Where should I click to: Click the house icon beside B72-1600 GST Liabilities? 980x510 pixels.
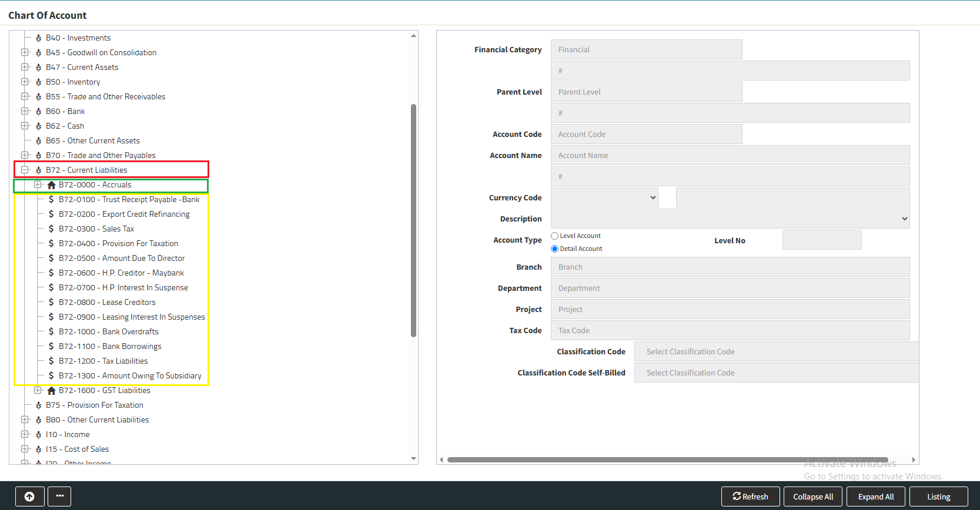(x=51, y=391)
